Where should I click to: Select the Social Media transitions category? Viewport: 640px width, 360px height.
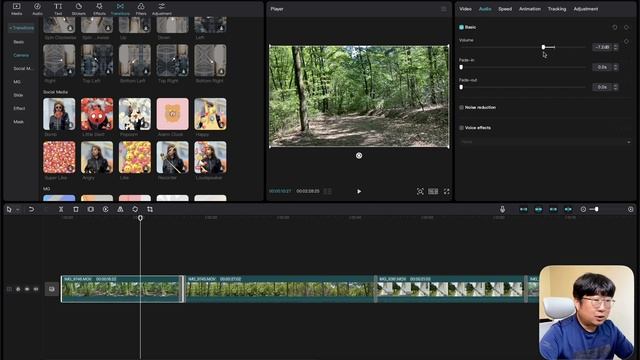tap(22, 69)
